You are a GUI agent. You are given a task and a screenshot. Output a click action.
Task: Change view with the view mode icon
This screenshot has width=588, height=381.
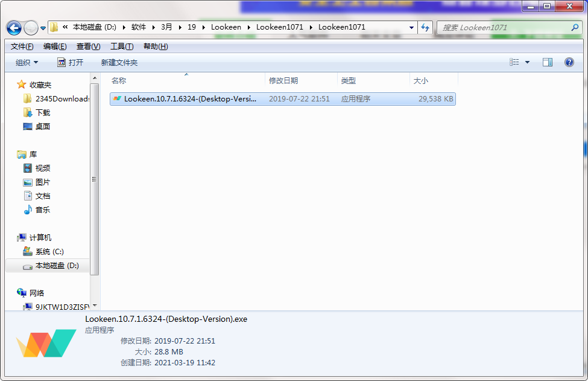click(514, 62)
